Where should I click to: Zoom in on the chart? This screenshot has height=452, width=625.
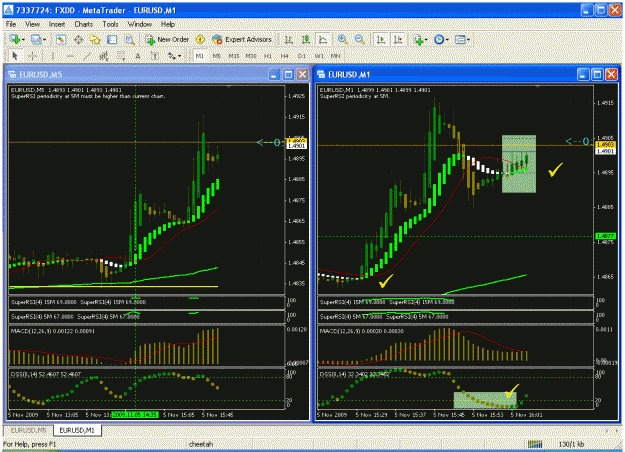click(x=342, y=39)
